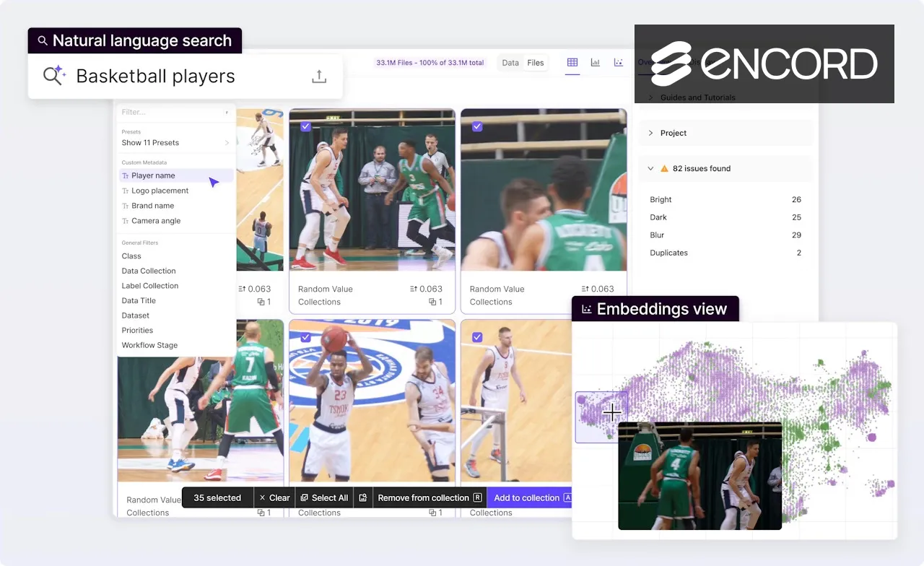
Task: Click the warning icon for issues found
Action: [x=664, y=168]
